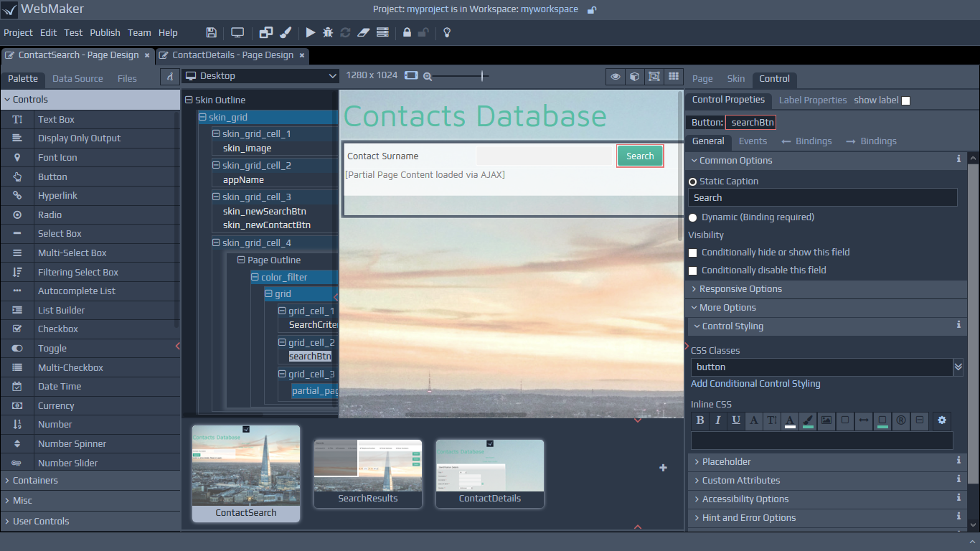Click the lightbulb hint icon
Image resolution: width=980 pixels, height=551 pixels.
click(447, 32)
